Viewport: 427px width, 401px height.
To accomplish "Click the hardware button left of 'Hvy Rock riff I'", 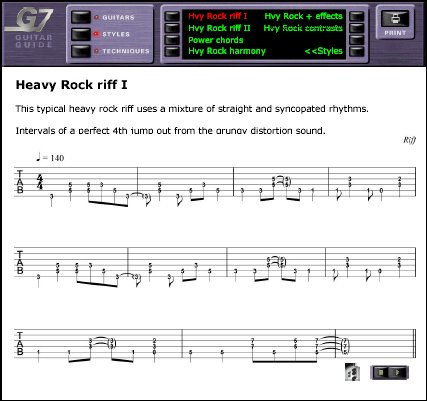I will point(172,16).
